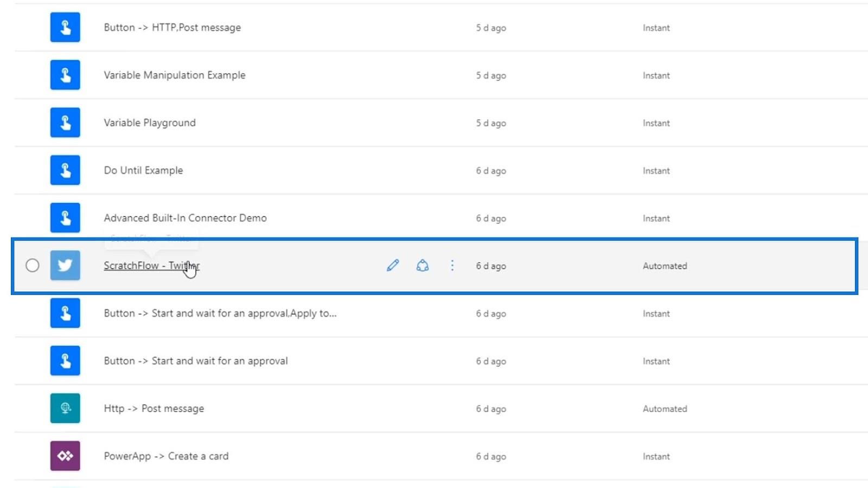
Task: Click '6 d ago' in Http -> Post message row
Action: 491,409
